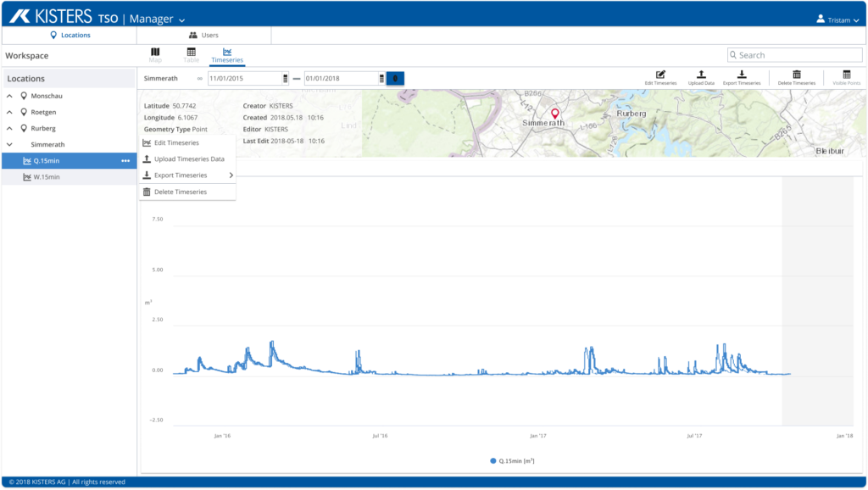Switch to the Map view
This screenshot has width=868, height=490.
[155, 53]
